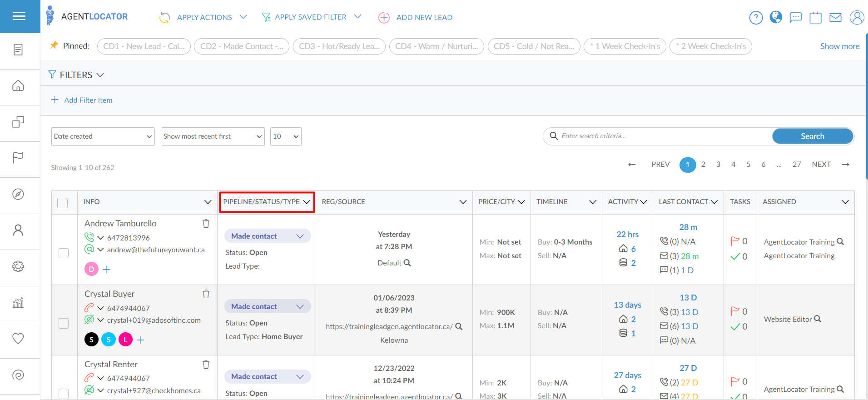This screenshot has width=868, height=400.
Task: Click the AgentLocator logo
Action: click(87, 16)
